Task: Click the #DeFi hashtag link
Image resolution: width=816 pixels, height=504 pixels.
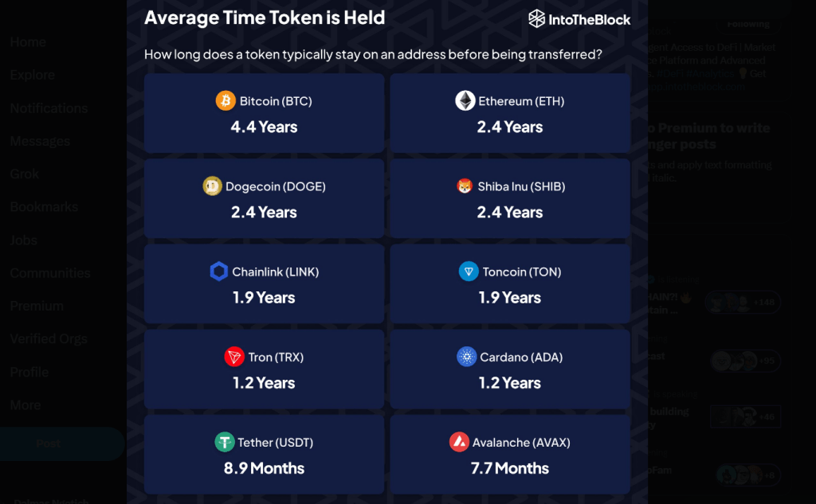Action: coord(672,73)
